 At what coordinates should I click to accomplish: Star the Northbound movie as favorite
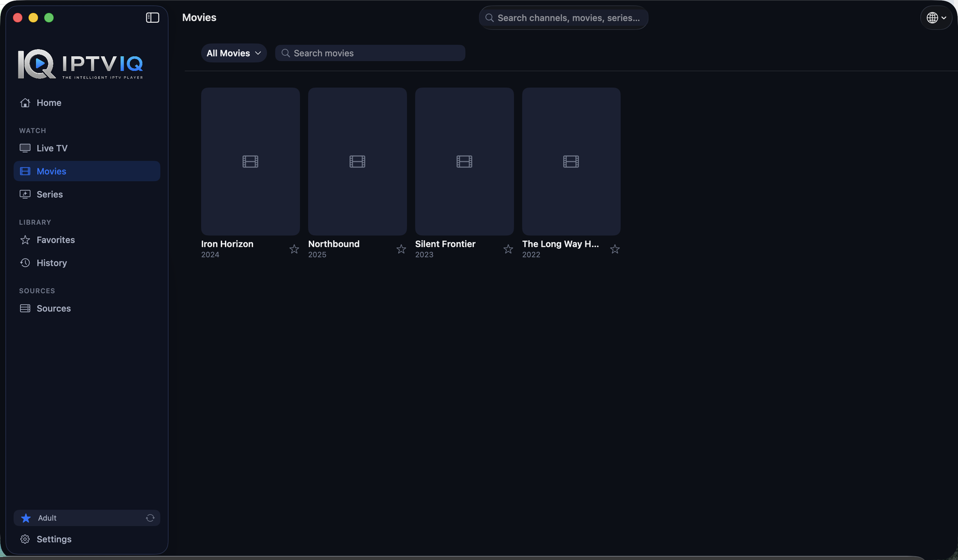(x=401, y=249)
